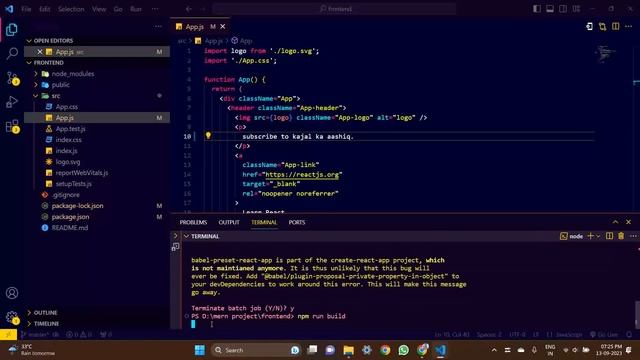Open package-lock.json file

pos(77,206)
